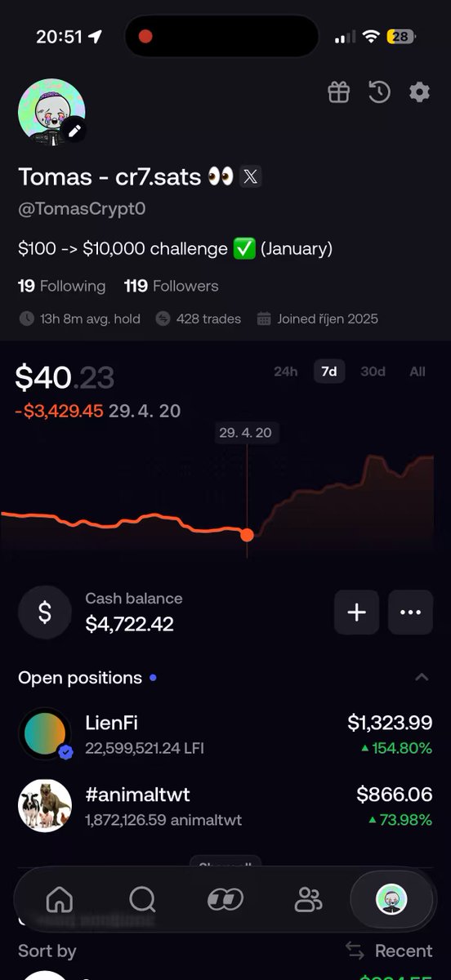Open the Sort by Recent selector
Viewport: 451px width, 980px height.
tap(388, 951)
